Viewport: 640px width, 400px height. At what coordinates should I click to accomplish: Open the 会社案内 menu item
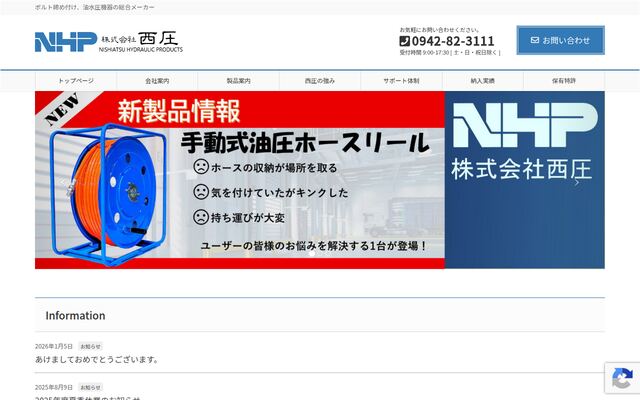(157, 81)
